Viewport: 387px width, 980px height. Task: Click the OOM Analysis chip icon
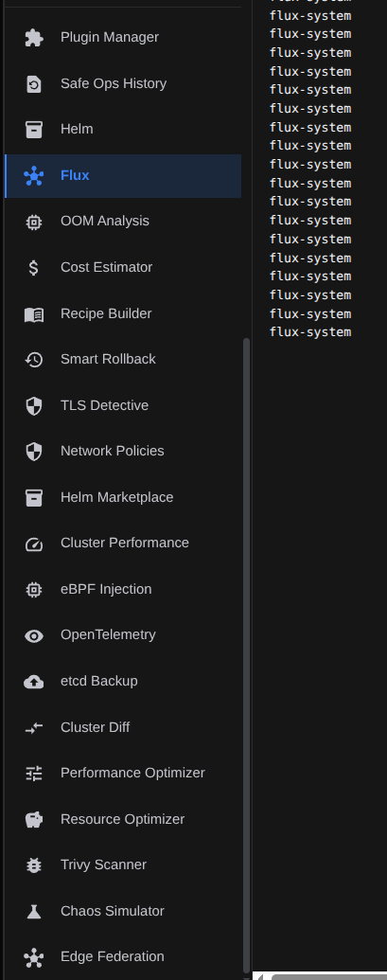pos(34,222)
